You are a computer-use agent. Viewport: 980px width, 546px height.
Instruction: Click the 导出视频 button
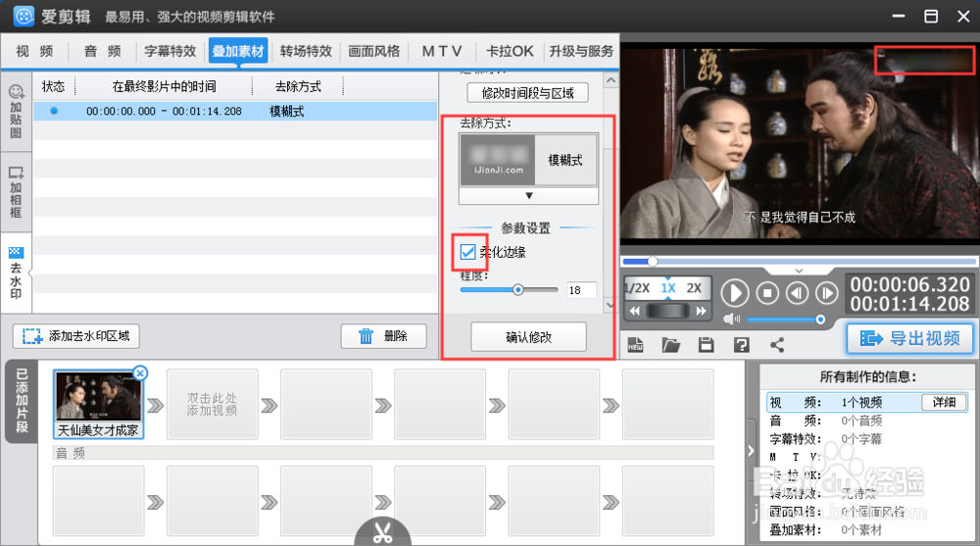(910, 338)
